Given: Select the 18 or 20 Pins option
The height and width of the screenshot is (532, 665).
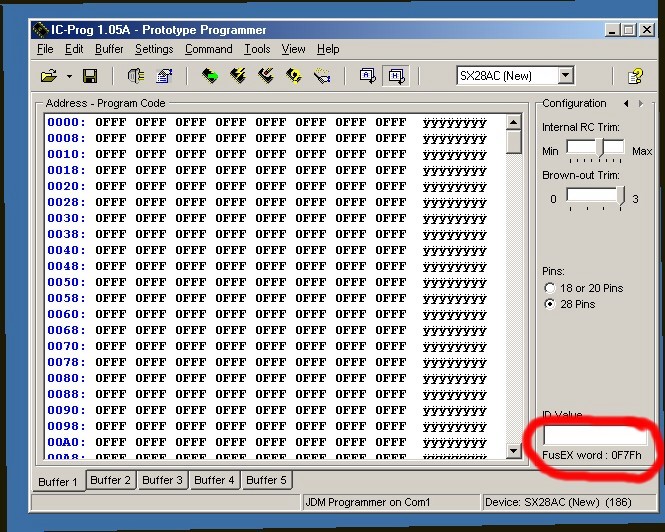Looking at the screenshot, I should (548, 288).
